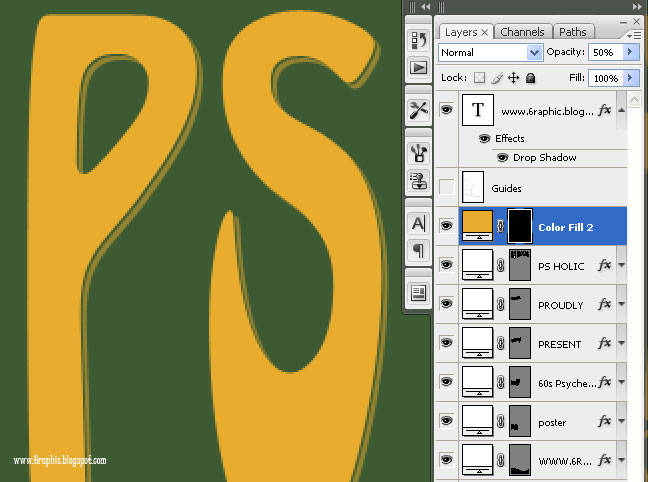Expand effects of PS HOLIC layer
The width and height of the screenshot is (648, 482).
click(622, 265)
